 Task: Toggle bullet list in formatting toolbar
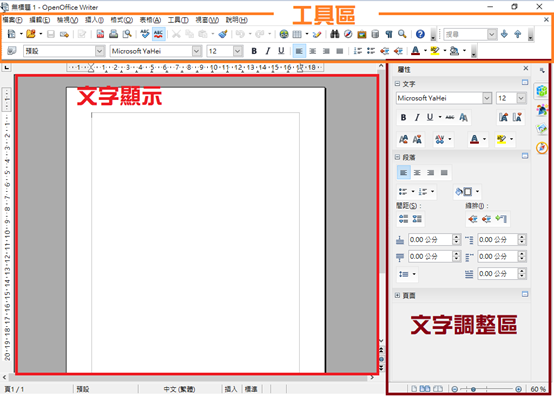371,51
